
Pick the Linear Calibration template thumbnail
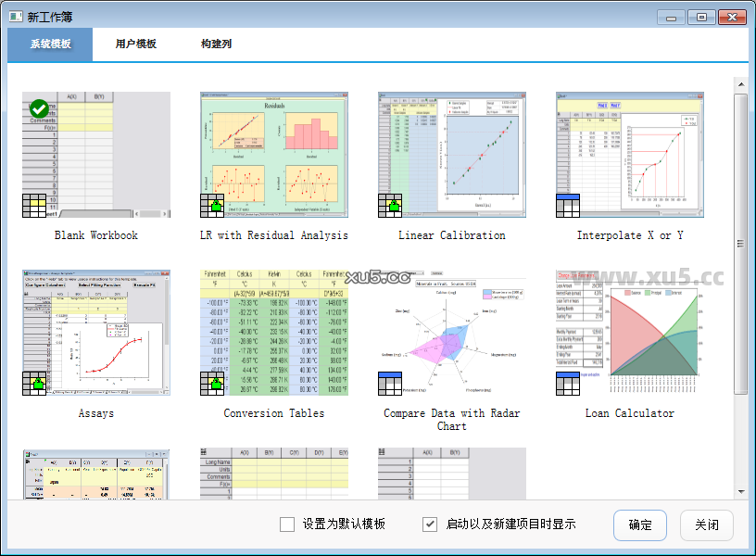(x=452, y=155)
